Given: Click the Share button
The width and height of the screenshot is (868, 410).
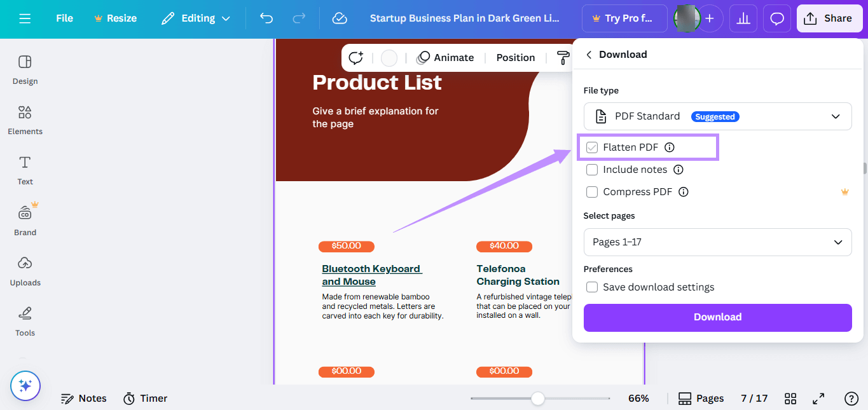Looking at the screenshot, I should click(829, 18).
